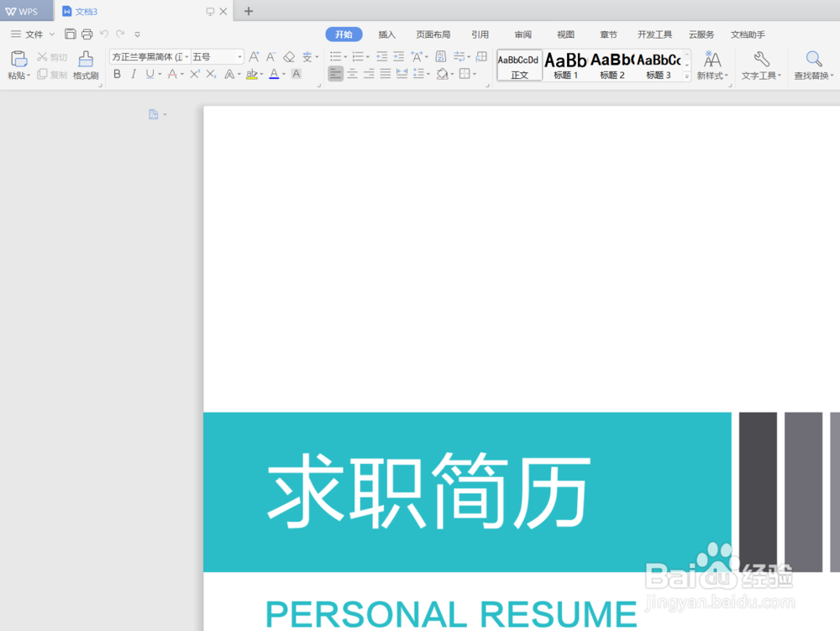The width and height of the screenshot is (840, 631).
Task: Set left text alignment
Action: (x=335, y=74)
